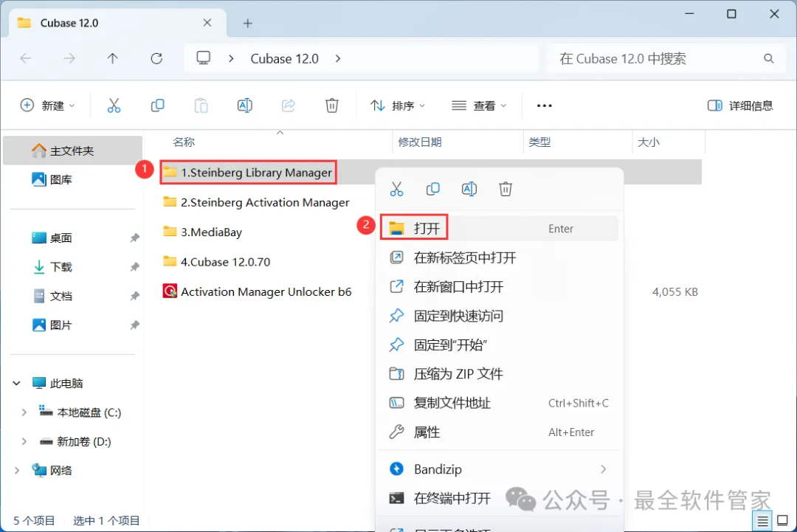
Task: Choose 在终端中打开 menu entry
Action: pos(499,498)
